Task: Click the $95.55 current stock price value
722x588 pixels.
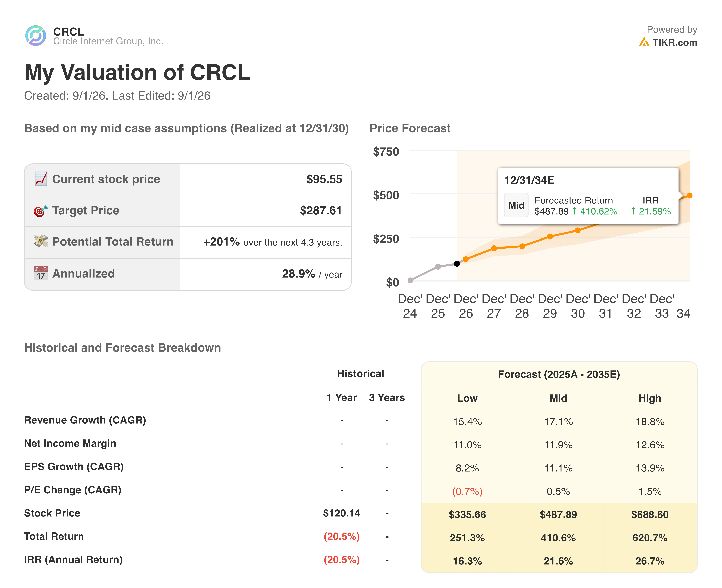Action: [324, 179]
